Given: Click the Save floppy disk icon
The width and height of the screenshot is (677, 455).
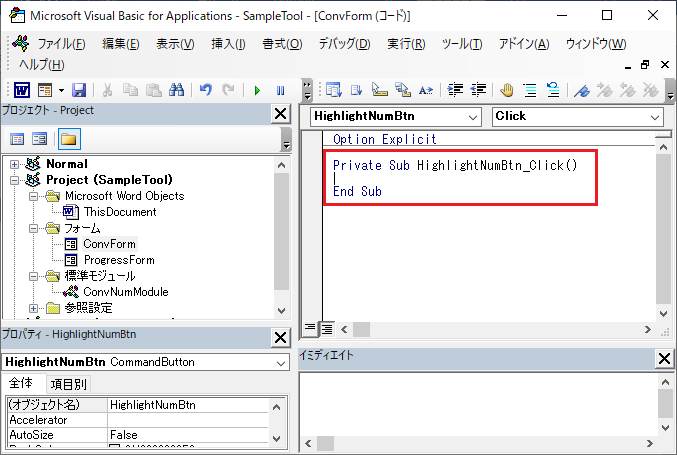Looking at the screenshot, I should coord(79,90).
